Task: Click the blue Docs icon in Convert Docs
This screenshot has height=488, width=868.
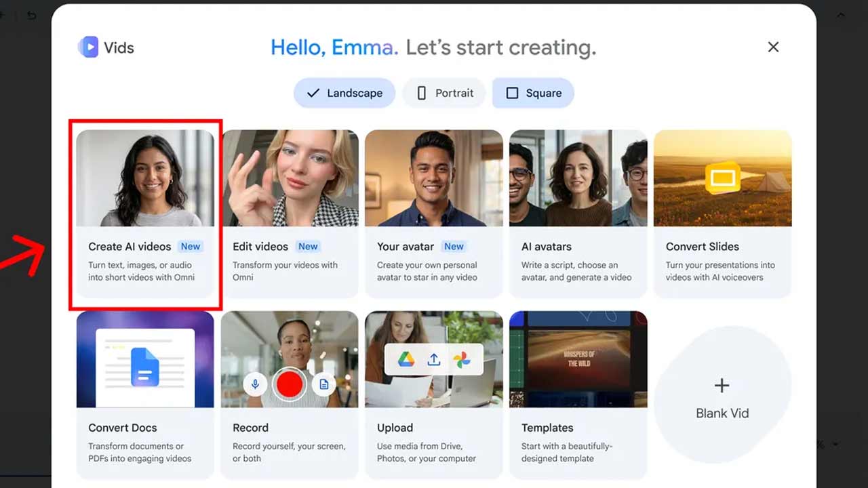Action: click(x=145, y=366)
